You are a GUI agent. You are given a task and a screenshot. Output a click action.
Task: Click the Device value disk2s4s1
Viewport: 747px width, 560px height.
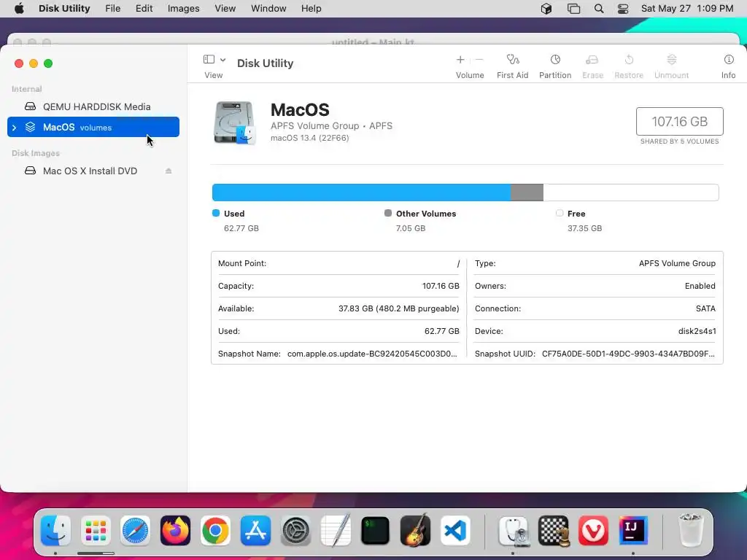point(697,331)
